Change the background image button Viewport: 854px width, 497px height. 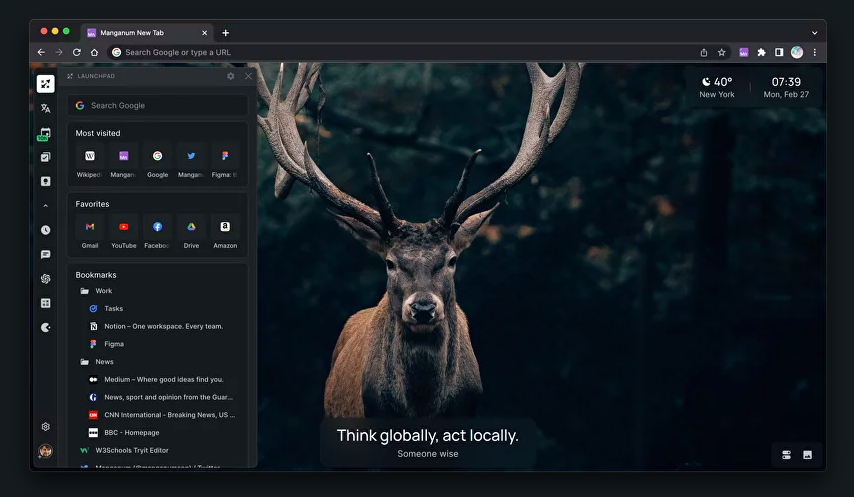pos(807,455)
